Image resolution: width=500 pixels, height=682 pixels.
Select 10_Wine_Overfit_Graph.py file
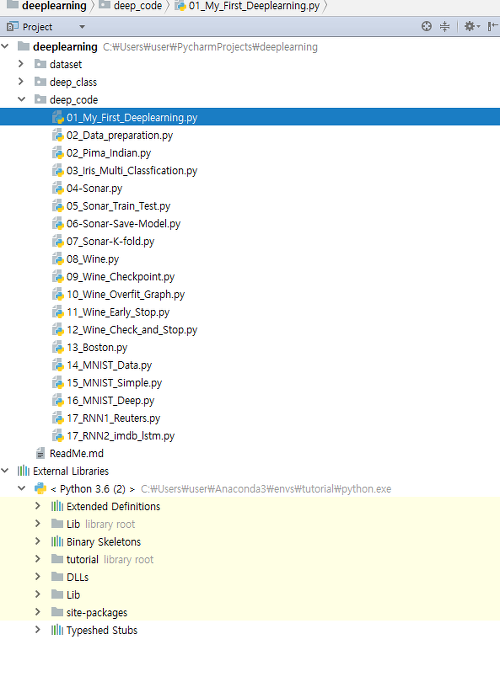pos(126,294)
